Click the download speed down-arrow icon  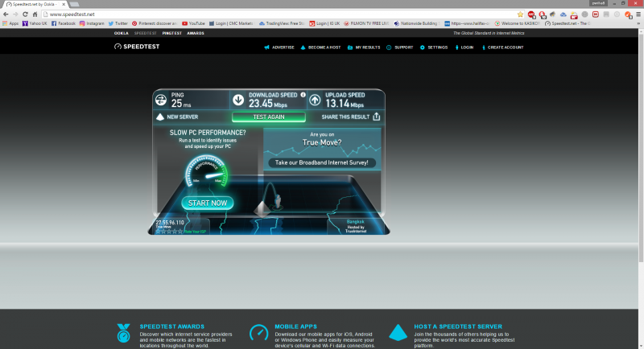tap(238, 100)
